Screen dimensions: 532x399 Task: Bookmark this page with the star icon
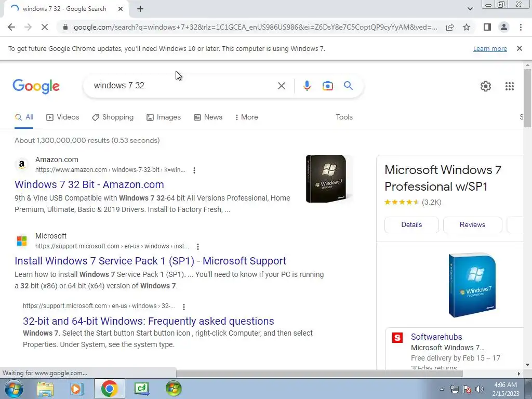[x=467, y=27]
